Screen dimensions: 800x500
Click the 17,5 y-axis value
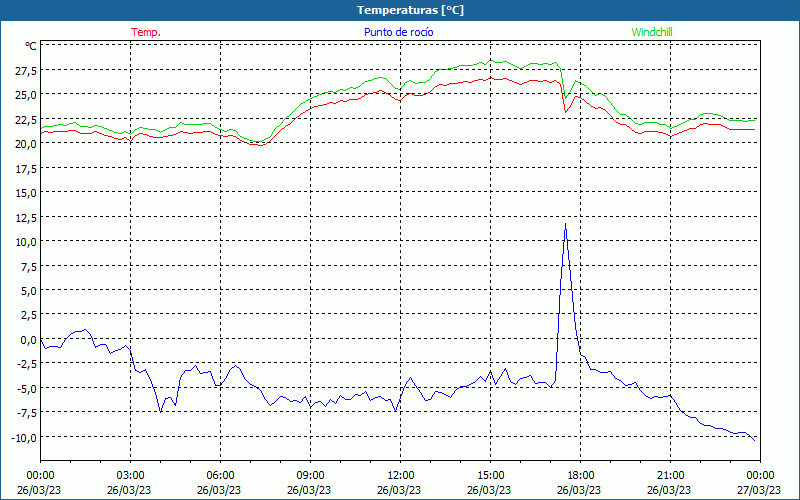[x=24, y=169]
